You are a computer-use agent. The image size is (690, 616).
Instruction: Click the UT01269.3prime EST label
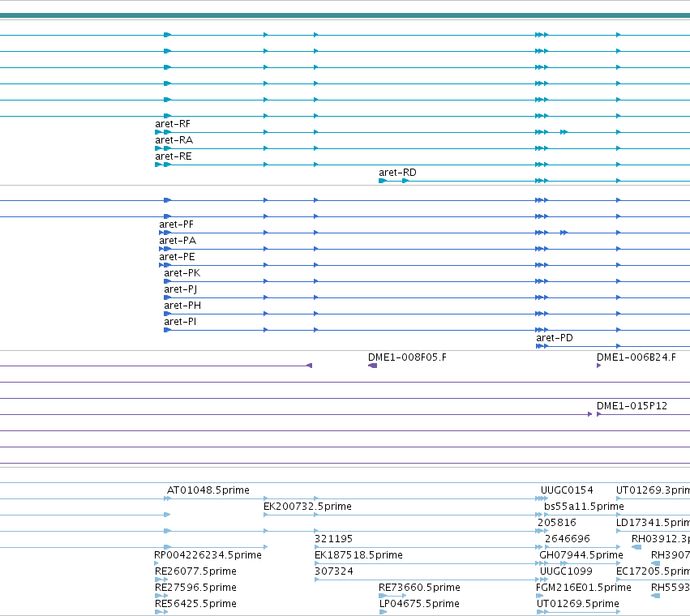(x=653, y=490)
